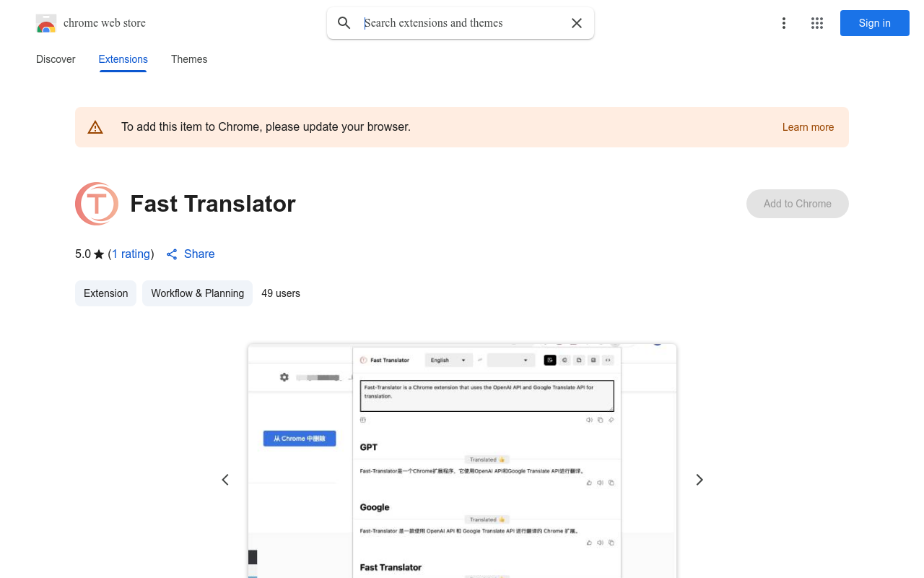Click the star rating icon
924x578 pixels.
(x=99, y=254)
